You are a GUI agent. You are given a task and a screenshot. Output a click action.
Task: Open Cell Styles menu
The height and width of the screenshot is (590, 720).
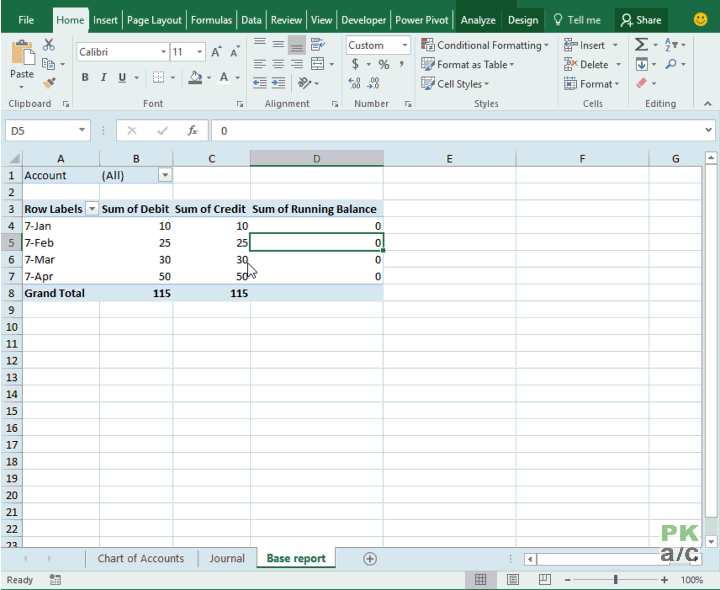tap(455, 84)
